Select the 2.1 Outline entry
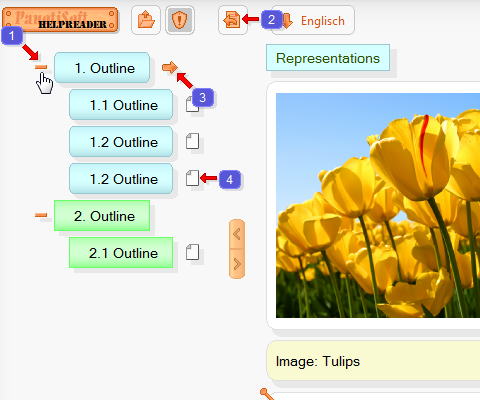 (x=121, y=253)
